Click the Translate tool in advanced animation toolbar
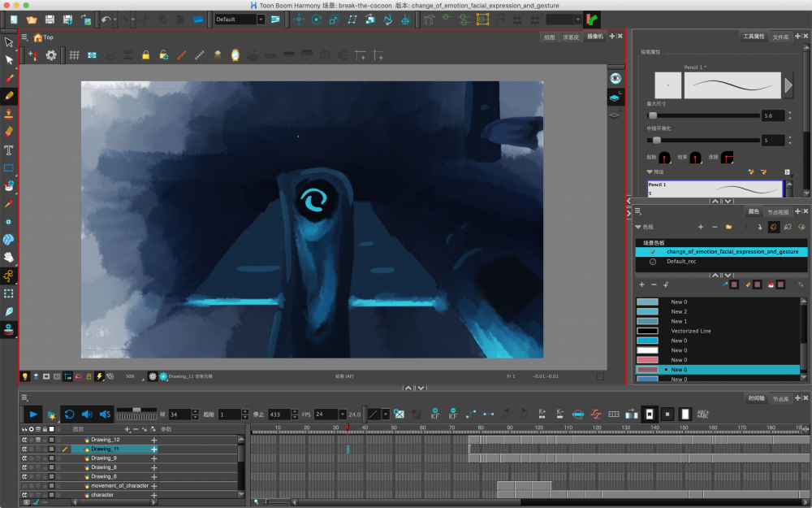Screen dimensions: 812x508 click(298, 20)
